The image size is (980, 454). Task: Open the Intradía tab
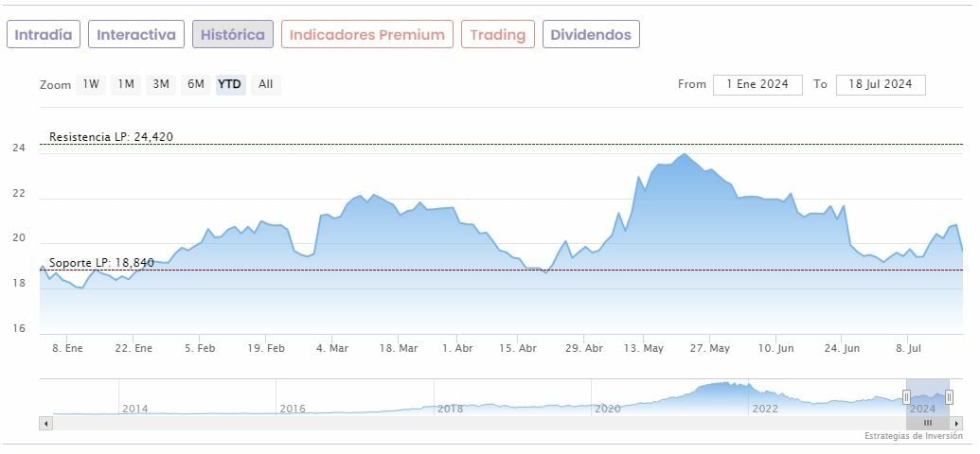(x=44, y=35)
